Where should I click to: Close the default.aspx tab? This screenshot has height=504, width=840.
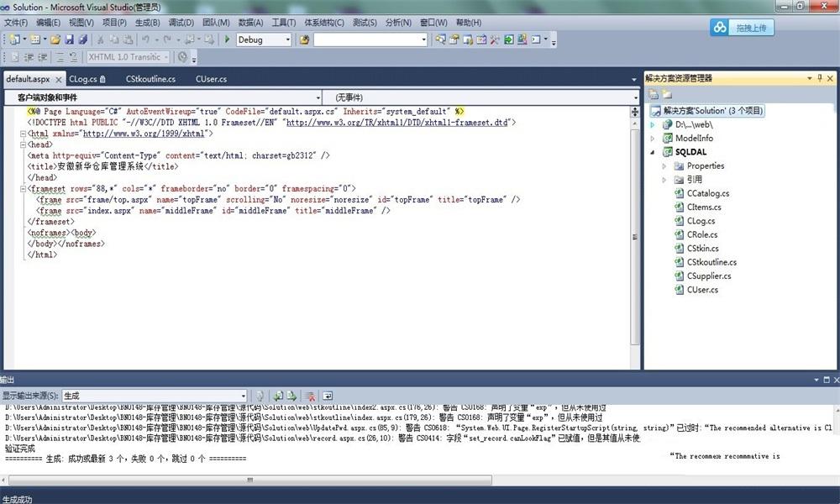59,79
